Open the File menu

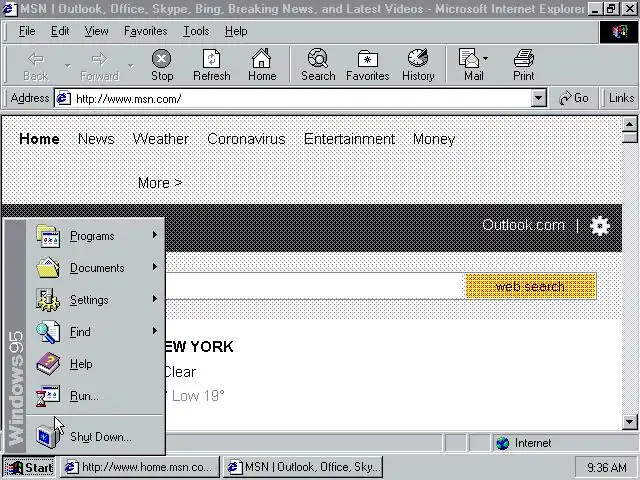pyautogui.click(x=27, y=31)
